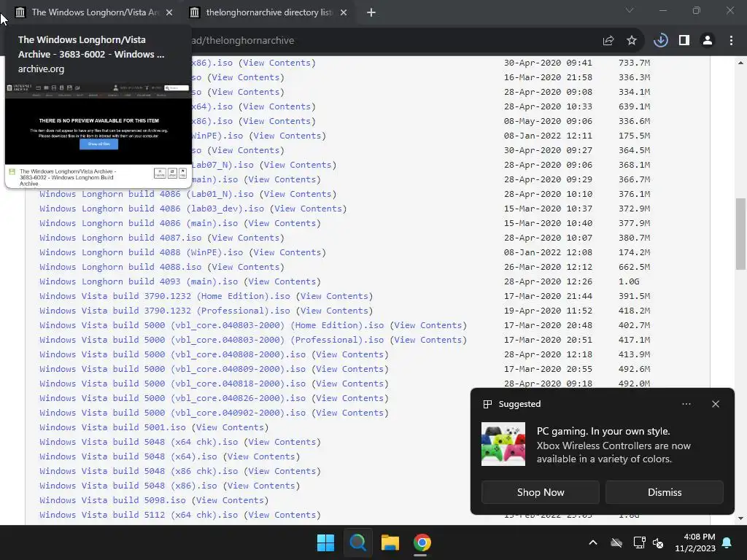This screenshot has width=747, height=560.
Task: Open Windows Vista build 5048 (x64).iso
Action: [x=128, y=456]
